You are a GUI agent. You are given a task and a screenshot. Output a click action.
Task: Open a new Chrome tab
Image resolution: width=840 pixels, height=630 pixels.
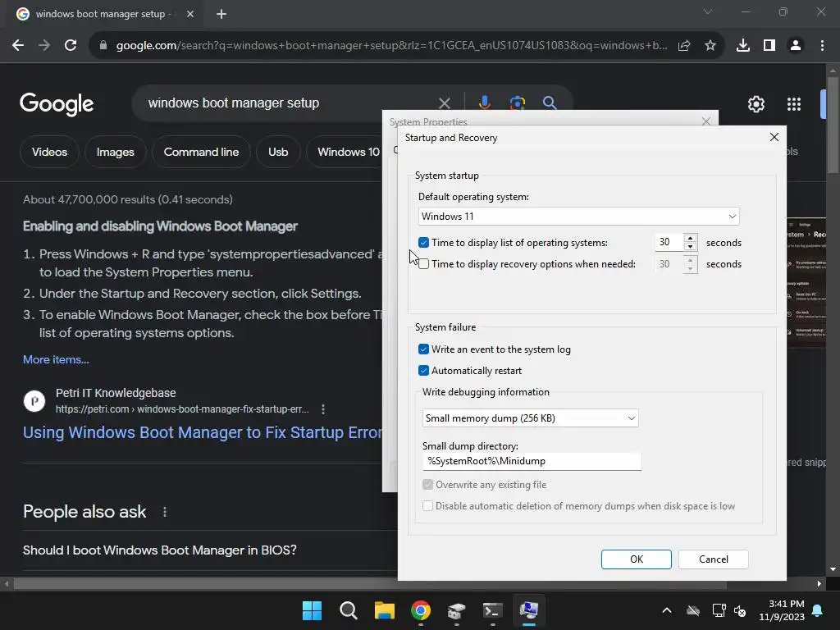point(221,14)
